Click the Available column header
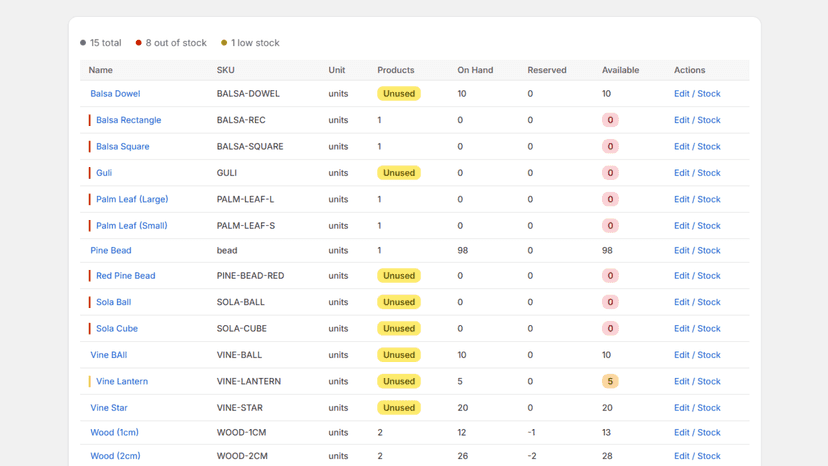The height and width of the screenshot is (466, 828). (x=620, y=70)
